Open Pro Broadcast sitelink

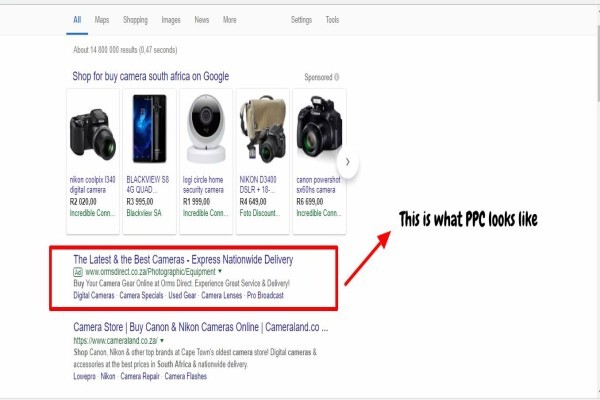pos(265,296)
